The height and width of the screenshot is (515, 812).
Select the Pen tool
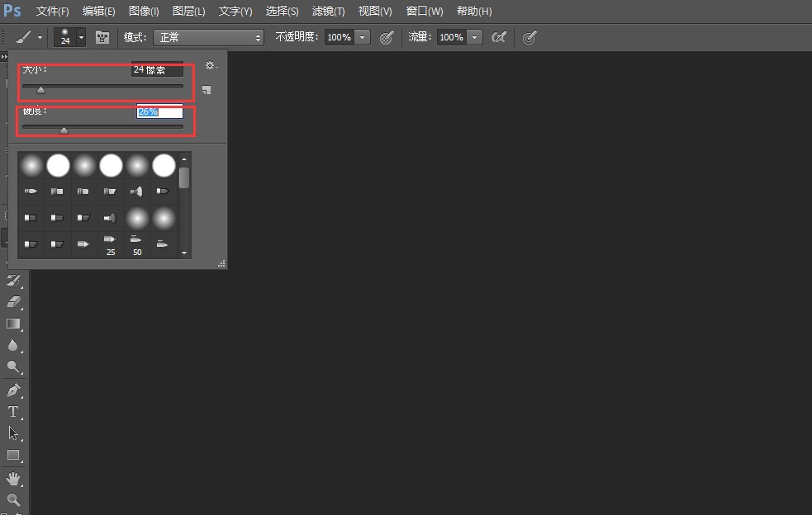point(13,390)
